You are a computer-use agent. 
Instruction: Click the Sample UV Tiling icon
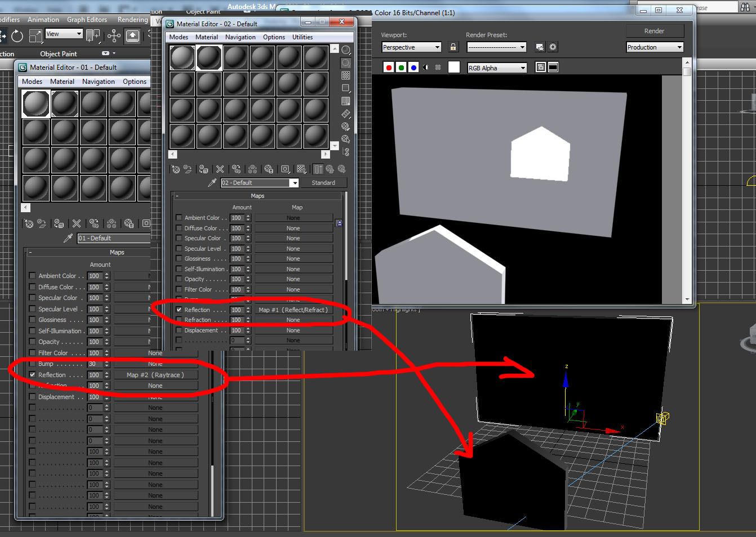[346, 88]
